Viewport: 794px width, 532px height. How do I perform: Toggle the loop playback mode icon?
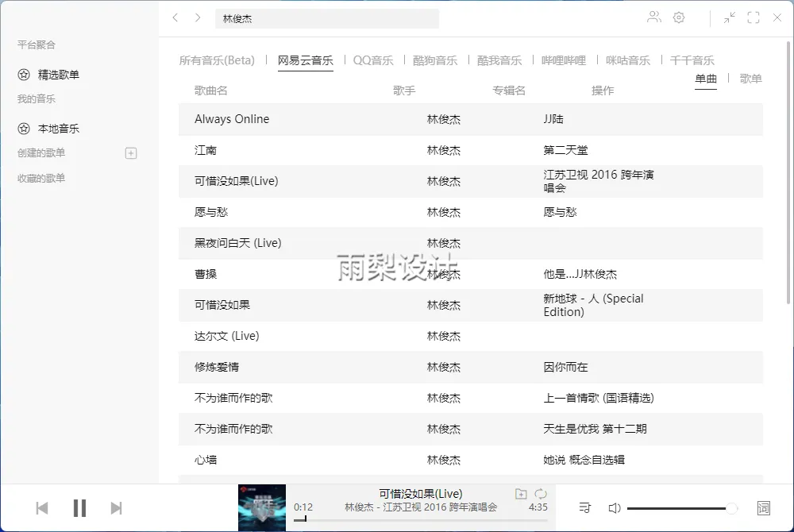click(x=540, y=494)
